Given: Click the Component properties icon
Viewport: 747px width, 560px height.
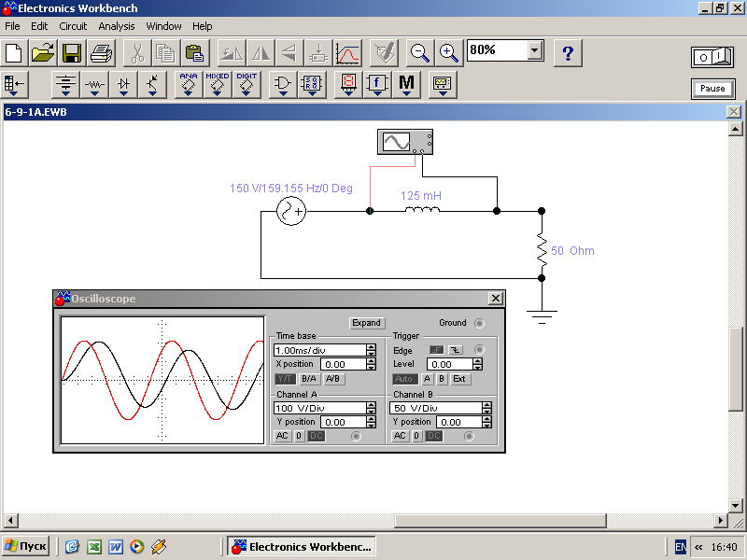Looking at the screenshot, I should 384,53.
